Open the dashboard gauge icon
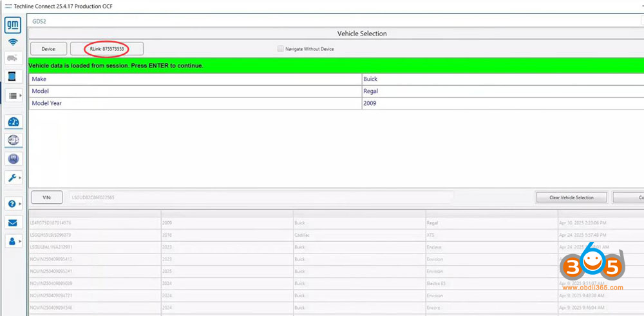The height and width of the screenshot is (316, 644). (14, 122)
